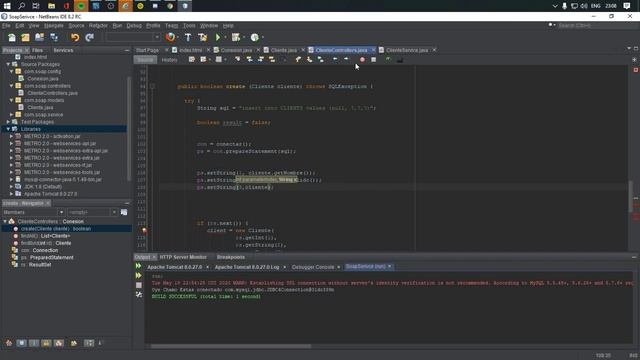Click the second re-run icon in Output

click(x=139, y=276)
